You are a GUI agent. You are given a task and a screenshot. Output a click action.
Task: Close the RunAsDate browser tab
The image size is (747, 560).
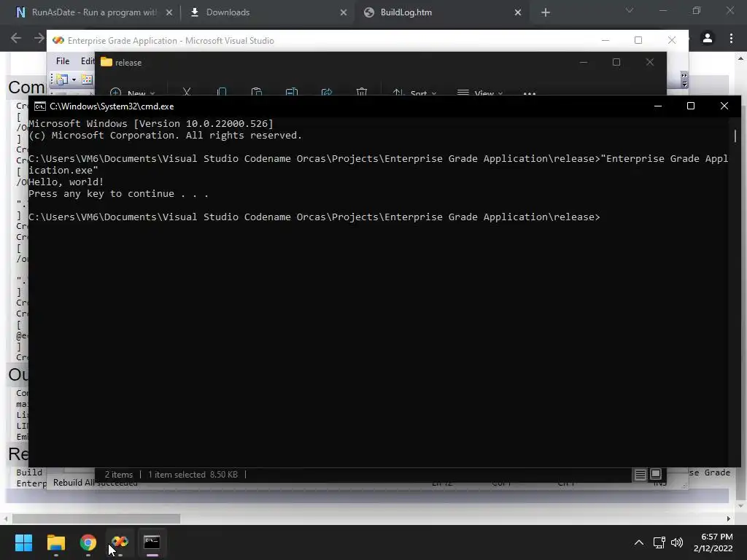coord(169,12)
